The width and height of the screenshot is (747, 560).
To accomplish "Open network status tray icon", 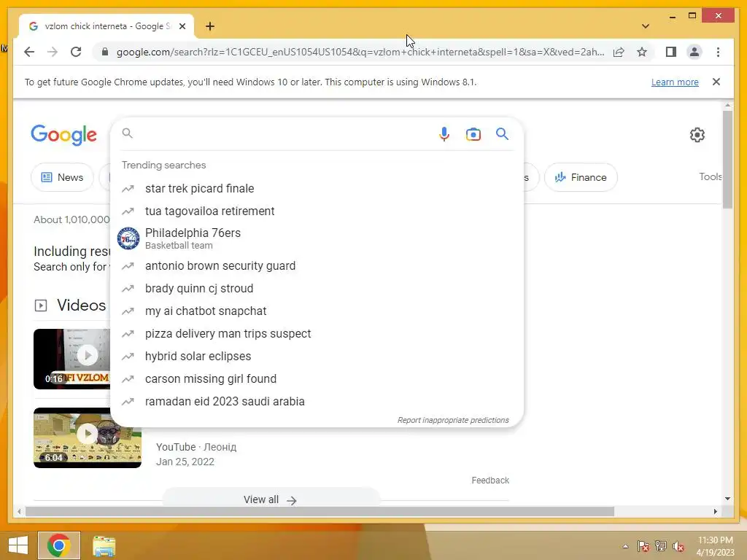I will click(x=661, y=546).
